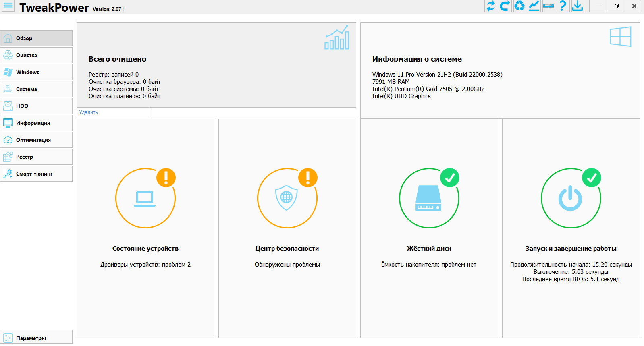This screenshot has height=346, width=644.
Task: Click the Windows logo in system info panel
Action: tap(620, 37)
